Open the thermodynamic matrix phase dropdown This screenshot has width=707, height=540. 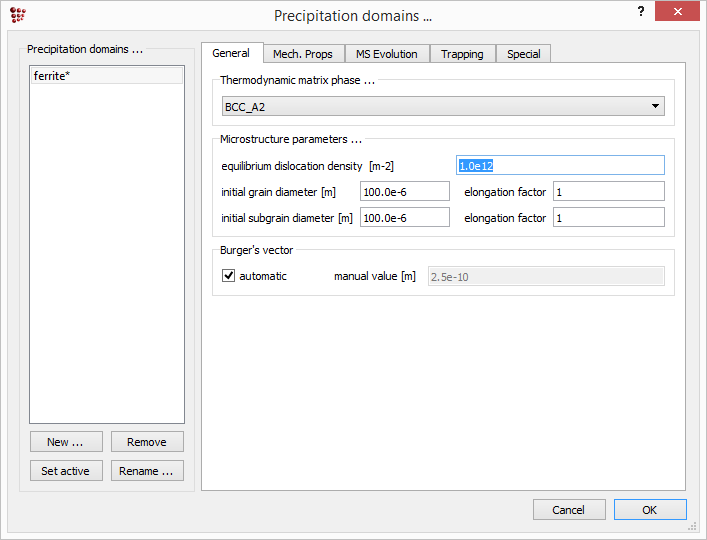444,106
